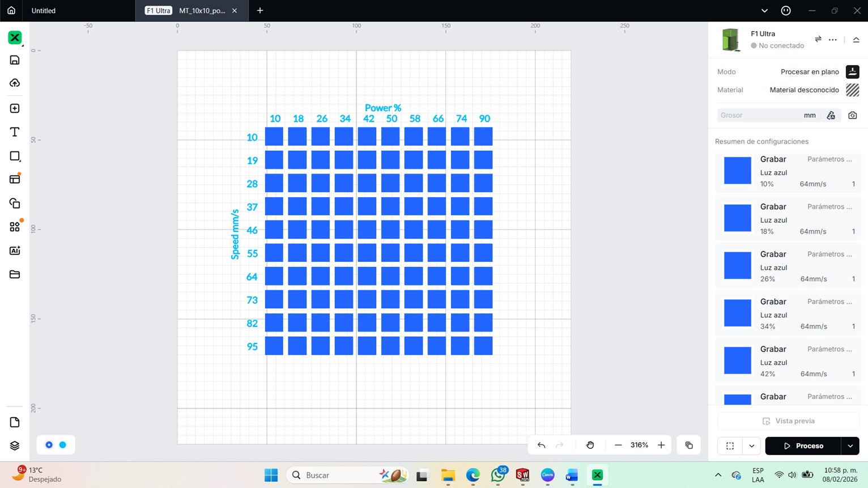Open the folder icon in the left sidebar
The height and width of the screenshot is (488, 868).
click(15, 274)
